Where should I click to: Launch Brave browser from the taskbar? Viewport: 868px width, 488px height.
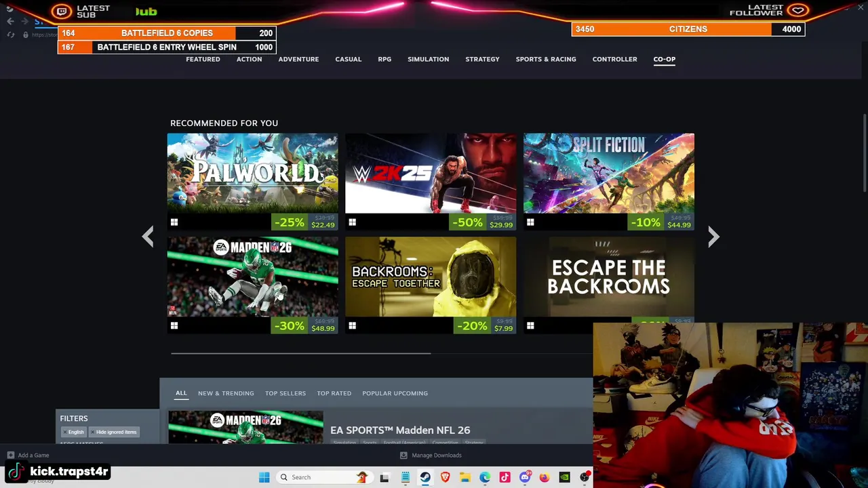click(445, 477)
